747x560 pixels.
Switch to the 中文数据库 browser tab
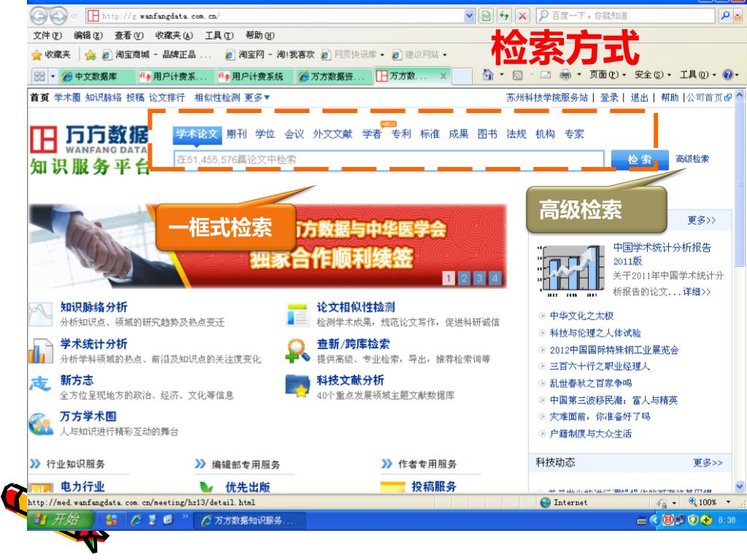(97, 76)
